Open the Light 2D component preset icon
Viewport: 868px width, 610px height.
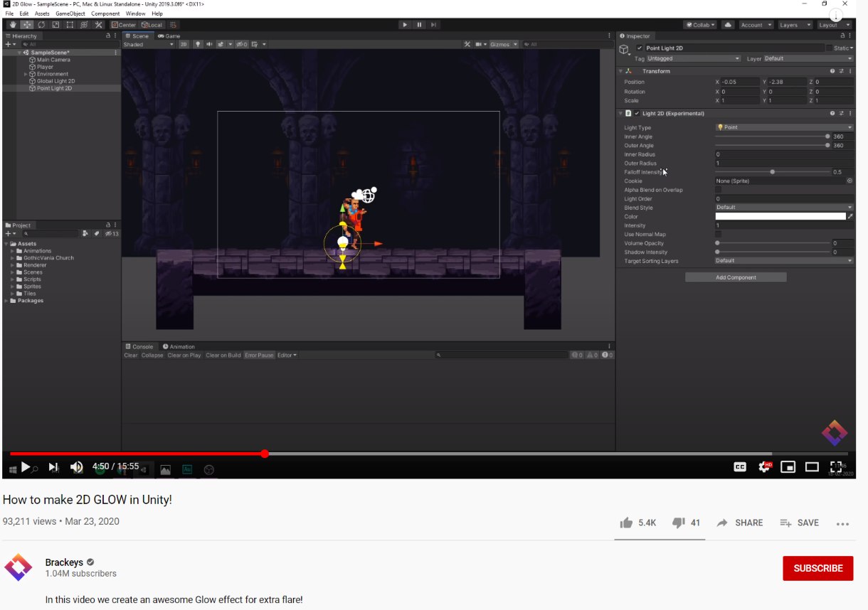tap(841, 113)
